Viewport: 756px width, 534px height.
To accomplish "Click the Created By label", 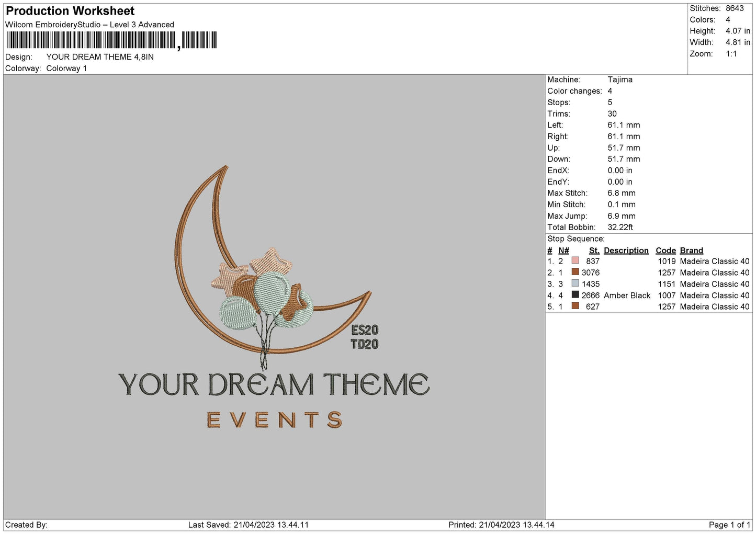I will (x=26, y=525).
